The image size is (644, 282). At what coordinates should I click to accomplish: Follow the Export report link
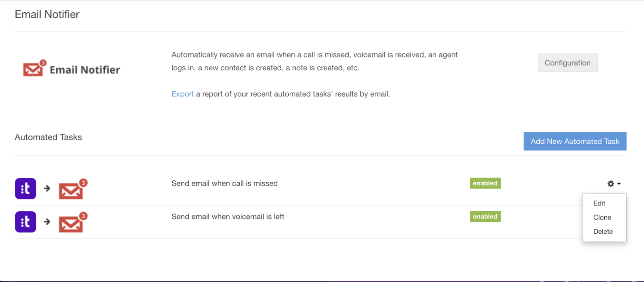(183, 94)
